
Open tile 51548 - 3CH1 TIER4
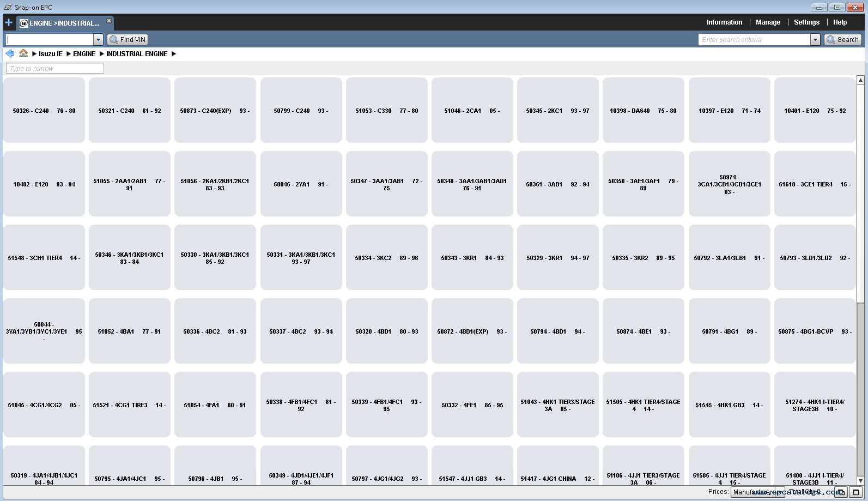point(44,257)
